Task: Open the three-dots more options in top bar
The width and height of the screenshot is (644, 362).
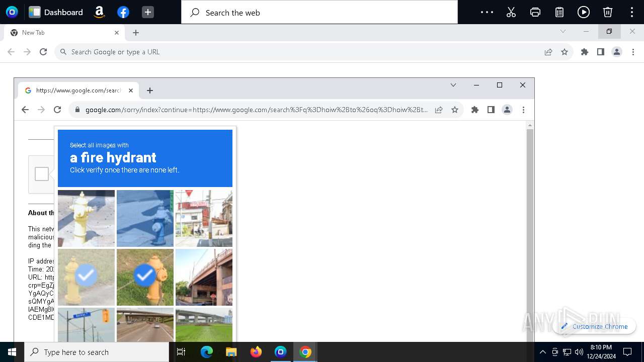Action: click(x=487, y=12)
